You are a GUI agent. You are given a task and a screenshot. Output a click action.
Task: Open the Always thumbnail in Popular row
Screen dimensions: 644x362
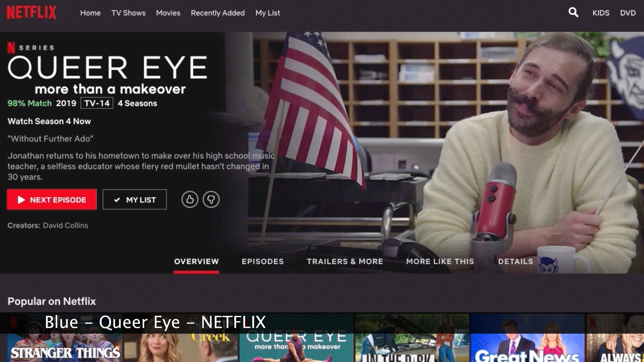(x=615, y=338)
